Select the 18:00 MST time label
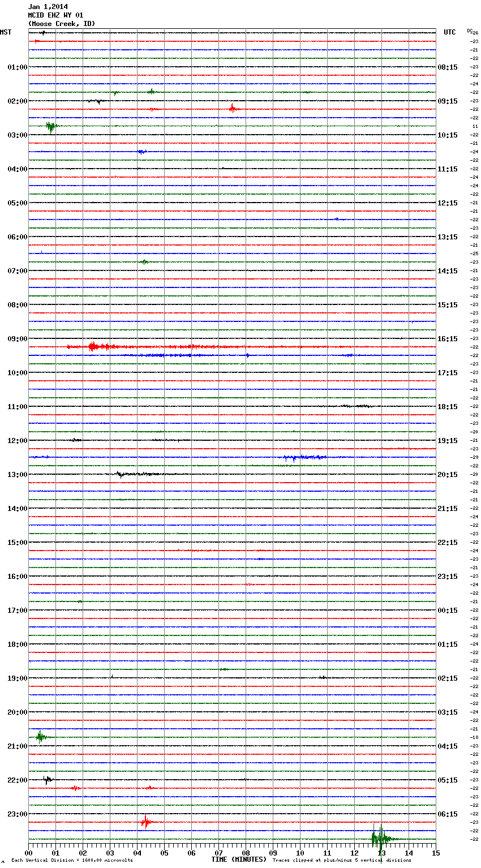This screenshot has width=481, height=868. point(18,644)
